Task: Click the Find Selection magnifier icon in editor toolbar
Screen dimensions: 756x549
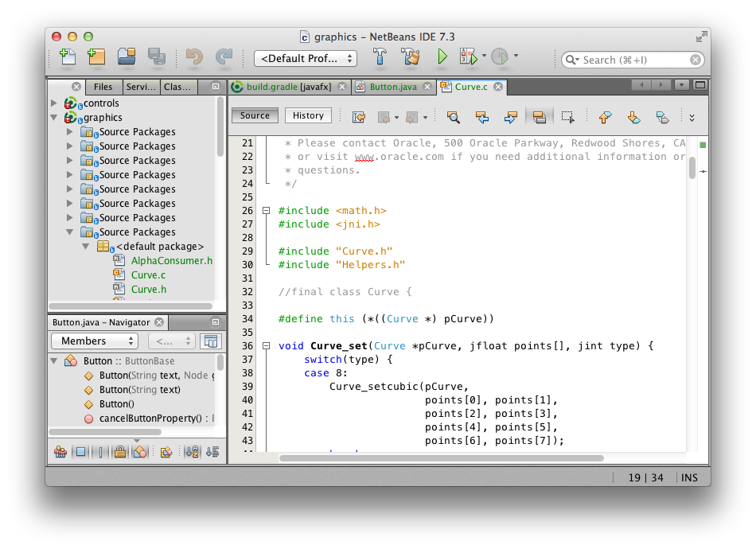Action: pos(453,117)
